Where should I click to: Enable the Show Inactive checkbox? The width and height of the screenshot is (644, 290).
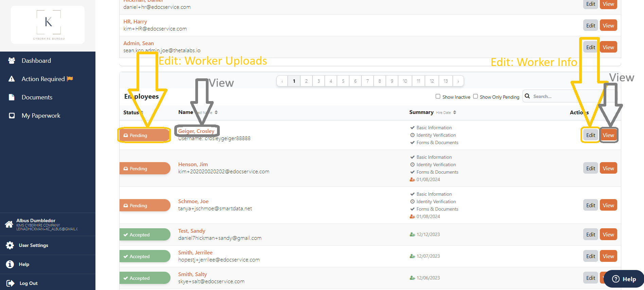click(438, 96)
